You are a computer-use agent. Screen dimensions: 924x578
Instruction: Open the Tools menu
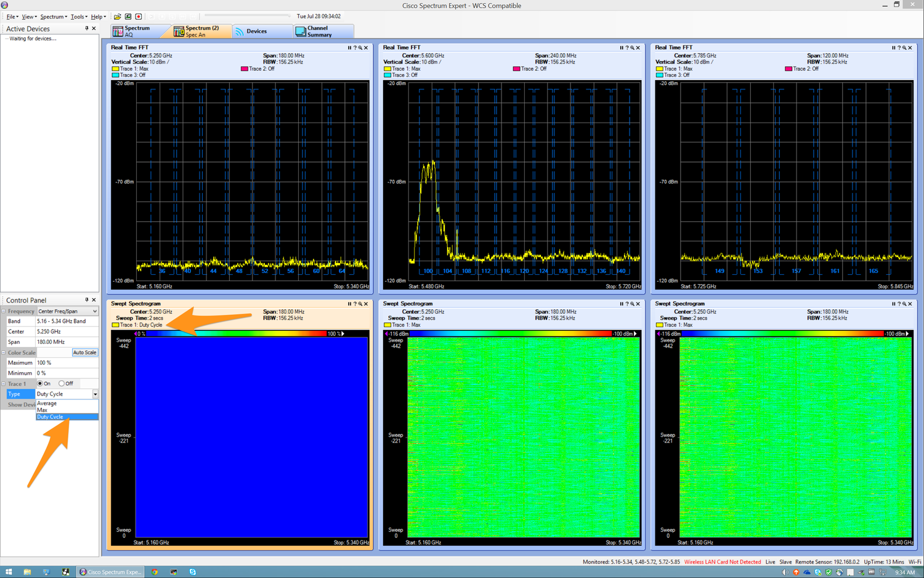point(79,17)
